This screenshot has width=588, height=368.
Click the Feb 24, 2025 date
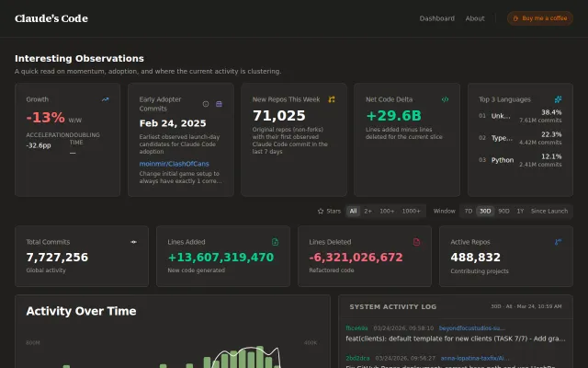click(173, 123)
